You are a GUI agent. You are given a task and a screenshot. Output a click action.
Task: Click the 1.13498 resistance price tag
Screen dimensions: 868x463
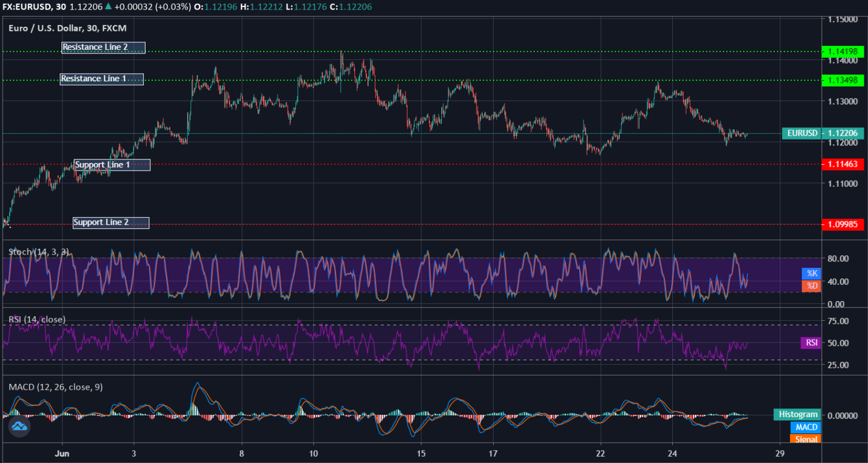842,80
